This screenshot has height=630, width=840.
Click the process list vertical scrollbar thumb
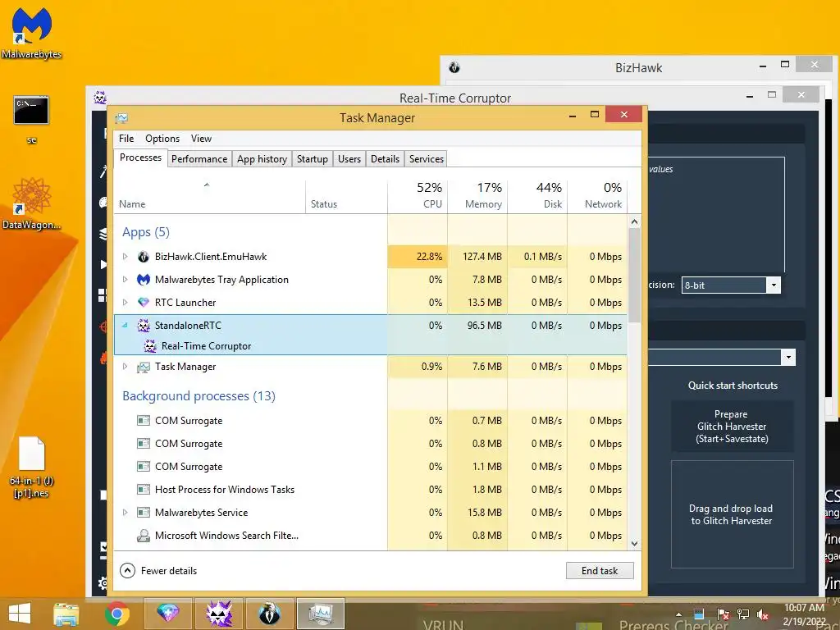(x=634, y=276)
